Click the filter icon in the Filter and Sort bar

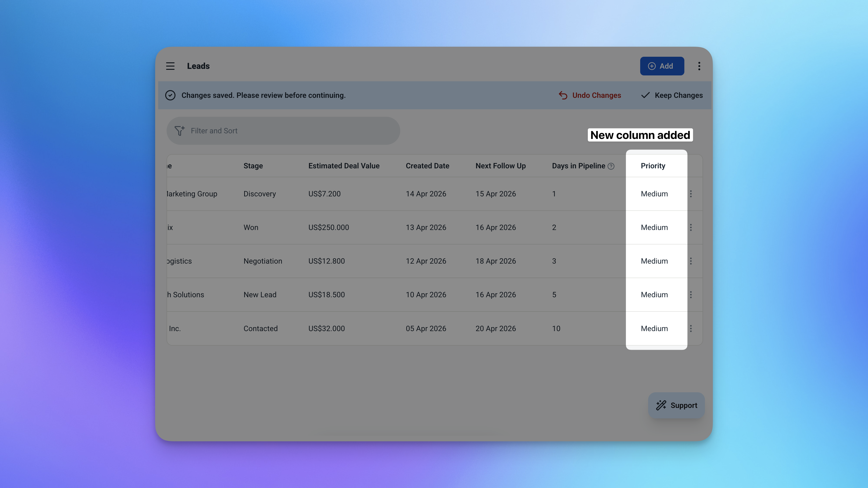coord(180,131)
